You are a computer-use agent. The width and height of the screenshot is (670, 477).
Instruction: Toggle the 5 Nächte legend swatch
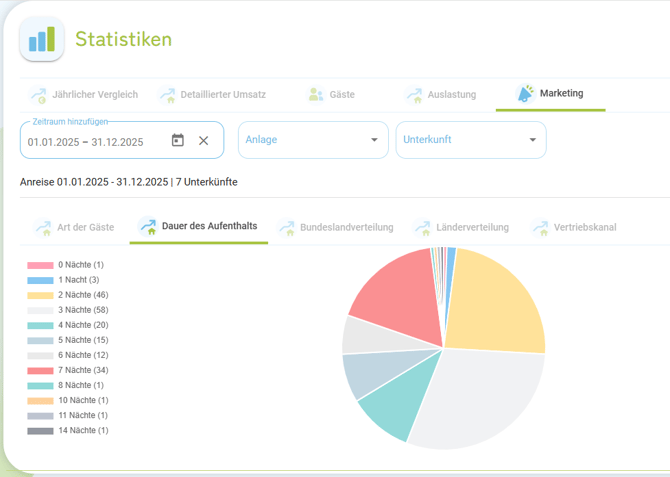pyautogui.click(x=40, y=341)
